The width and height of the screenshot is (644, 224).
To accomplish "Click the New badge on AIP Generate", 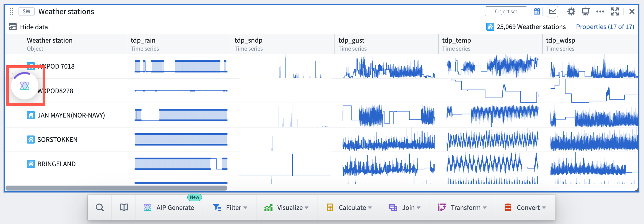I will (194, 197).
